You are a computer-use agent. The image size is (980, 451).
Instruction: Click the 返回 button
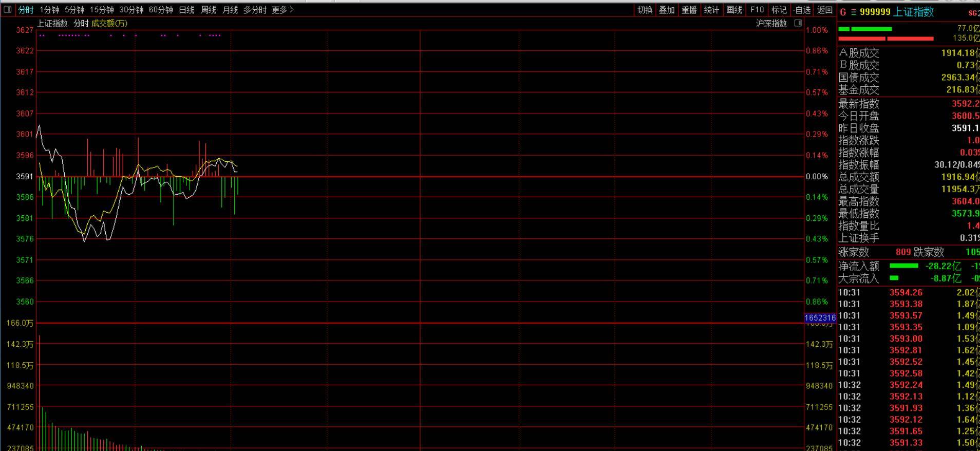825,10
